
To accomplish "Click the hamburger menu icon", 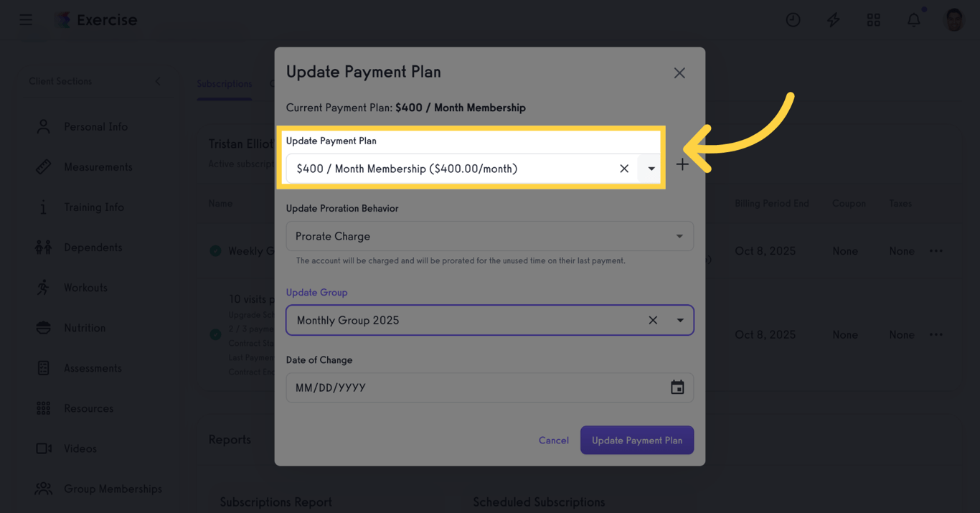I will tap(26, 19).
